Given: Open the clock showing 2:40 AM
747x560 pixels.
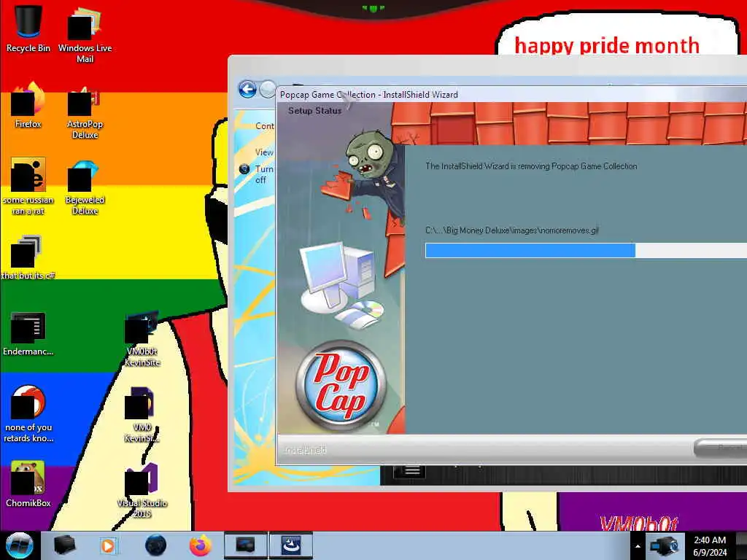Looking at the screenshot, I should [710, 546].
